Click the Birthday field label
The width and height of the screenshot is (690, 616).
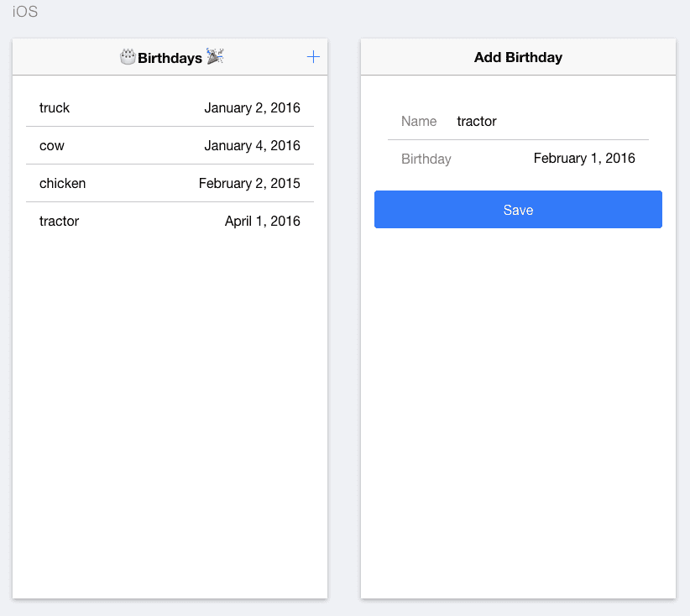tap(426, 159)
